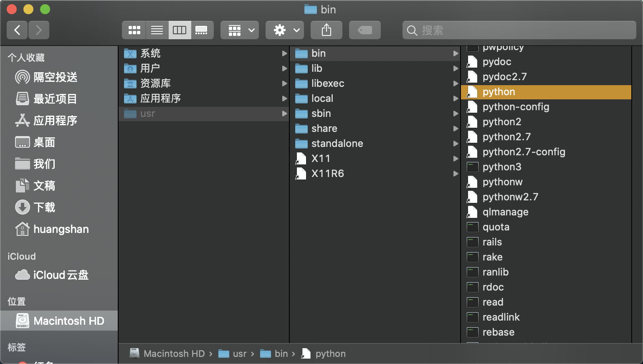Select Macintosh HD under 位置
Image resolution: width=643 pixels, height=364 pixels.
click(68, 321)
